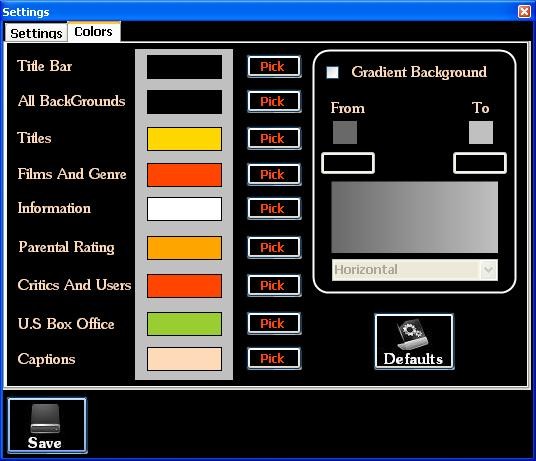Click the To label text
Image resolution: width=536 pixels, height=461 pixels.
pyautogui.click(x=481, y=108)
